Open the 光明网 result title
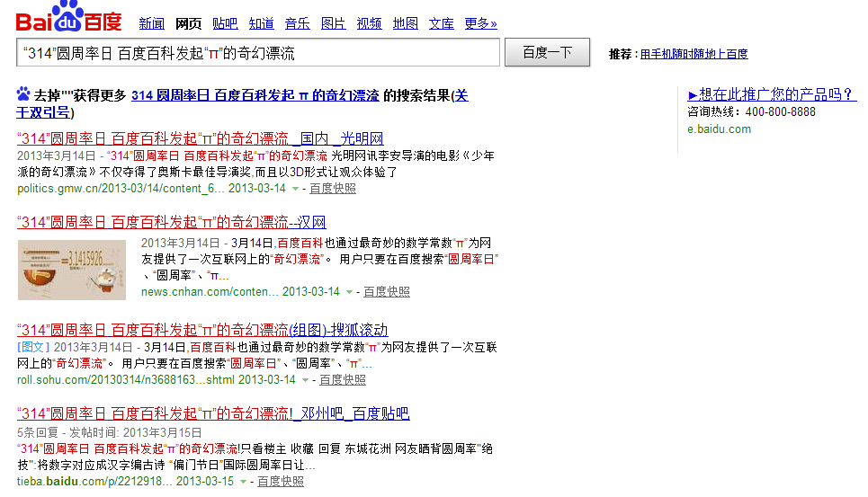 click(x=201, y=138)
